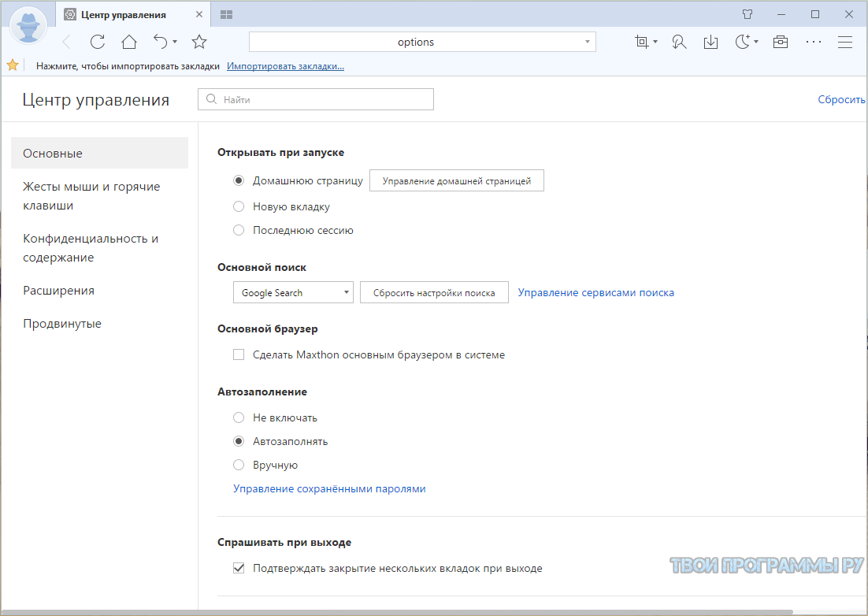
Task: Click 'Управление домашней страницей' button
Action: click(x=457, y=180)
